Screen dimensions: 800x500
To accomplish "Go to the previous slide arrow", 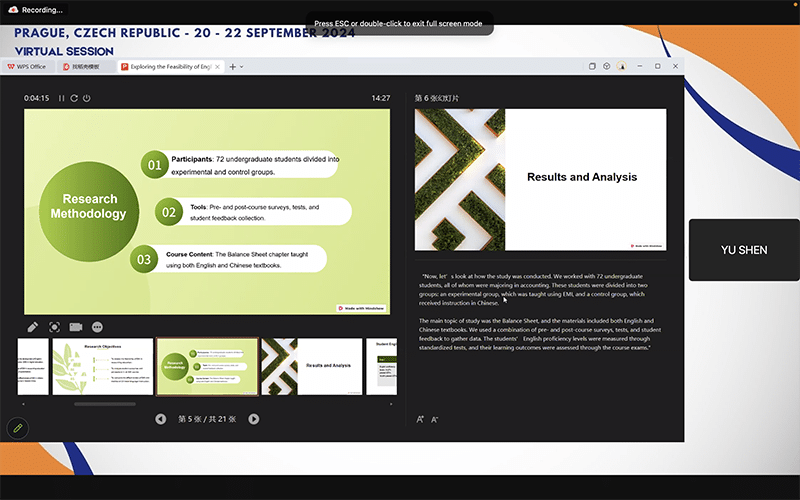I will (161, 419).
